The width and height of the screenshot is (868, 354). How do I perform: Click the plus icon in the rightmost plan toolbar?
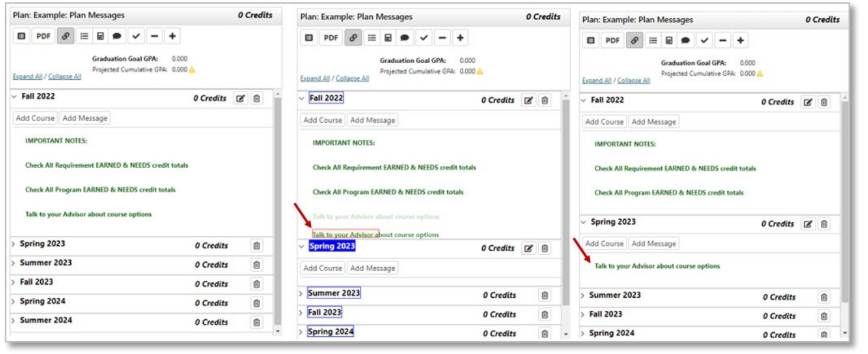point(740,40)
